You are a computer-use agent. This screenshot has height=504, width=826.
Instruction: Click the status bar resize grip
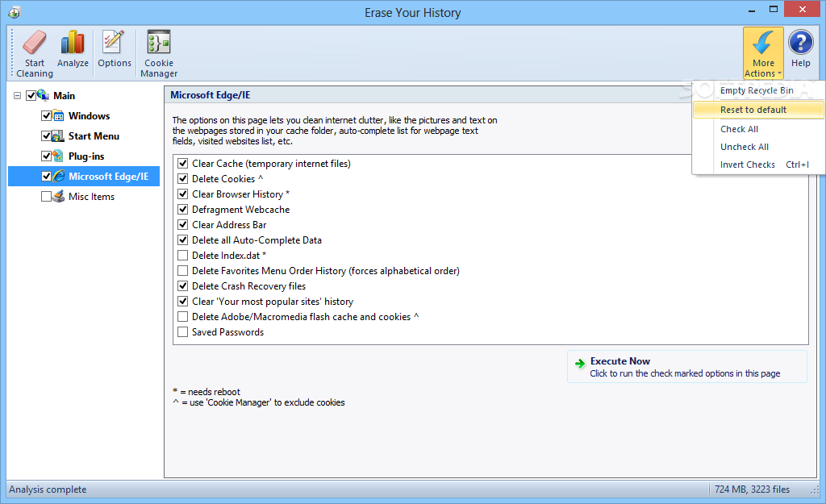[815, 490]
